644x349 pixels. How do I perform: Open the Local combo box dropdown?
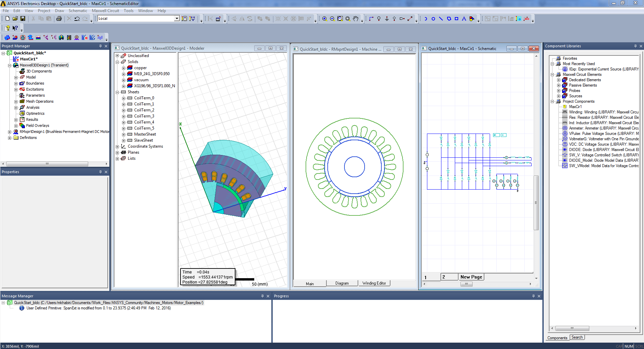[x=177, y=18]
